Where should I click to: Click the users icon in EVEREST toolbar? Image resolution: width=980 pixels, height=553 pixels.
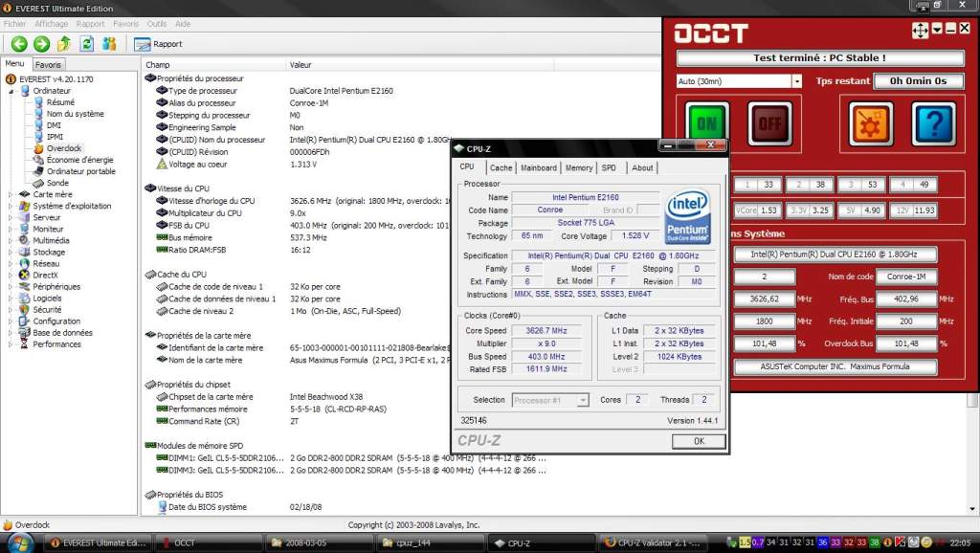[x=109, y=44]
